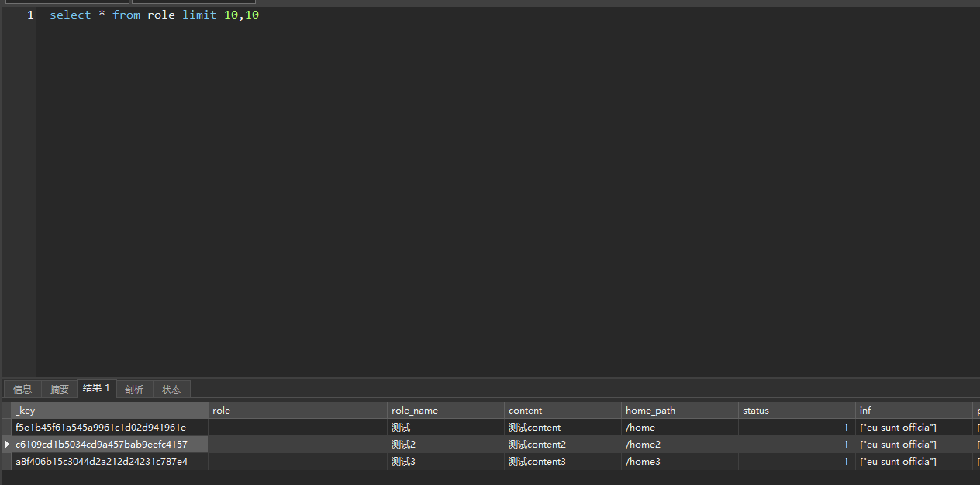Viewport: 980px width, 485px height.
Task: Click inside the SQL query editor text
Action: 154,15
